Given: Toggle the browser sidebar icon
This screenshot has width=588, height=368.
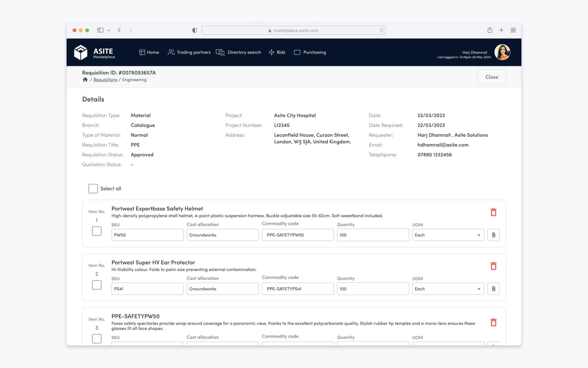Looking at the screenshot, I should 100,30.
